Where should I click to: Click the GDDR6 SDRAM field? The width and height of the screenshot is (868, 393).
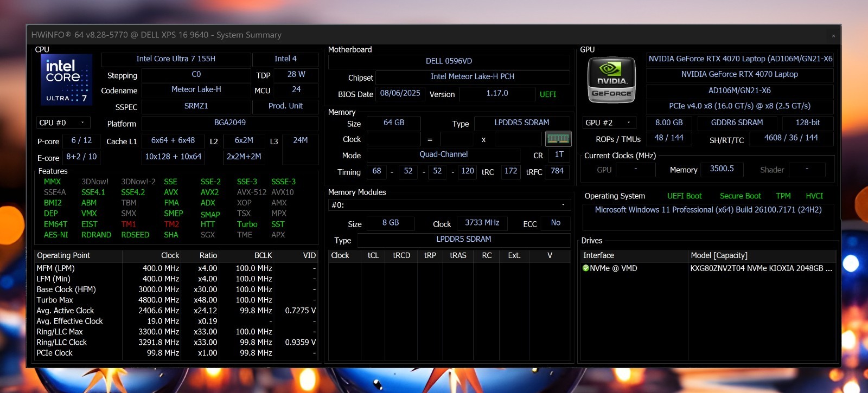pyautogui.click(x=737, y=123)
